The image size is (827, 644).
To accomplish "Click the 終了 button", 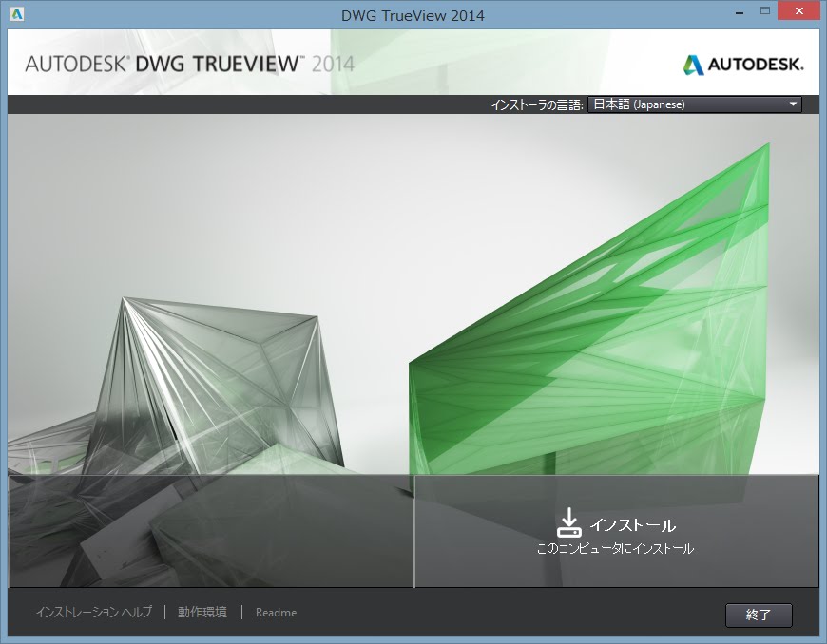I will [x=759, y=615].
